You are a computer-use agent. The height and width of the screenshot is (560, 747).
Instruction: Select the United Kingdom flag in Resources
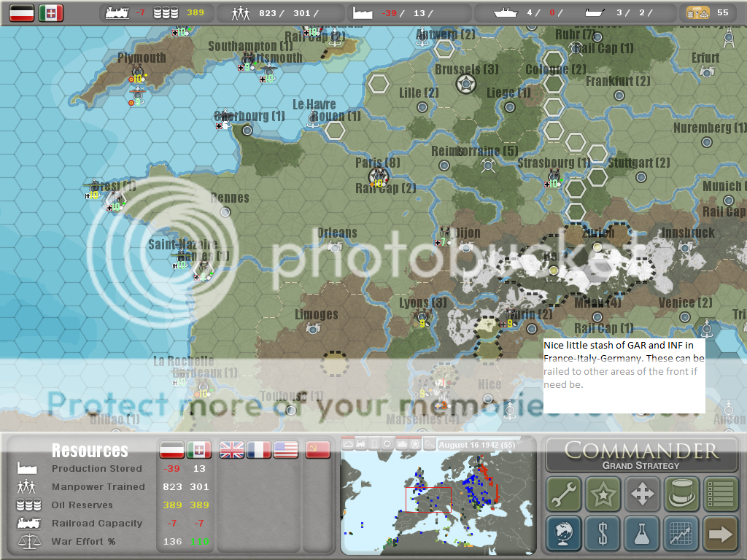[x=232, y=450]
